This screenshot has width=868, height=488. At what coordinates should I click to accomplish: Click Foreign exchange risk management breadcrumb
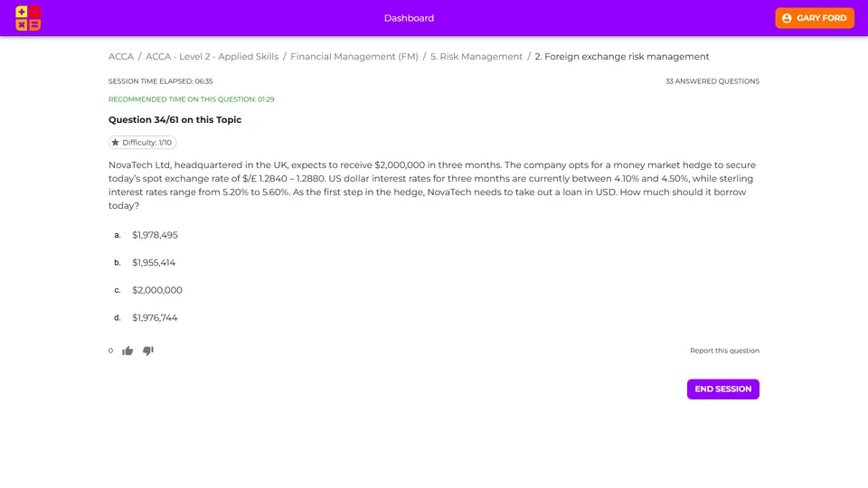coord(621,57)
